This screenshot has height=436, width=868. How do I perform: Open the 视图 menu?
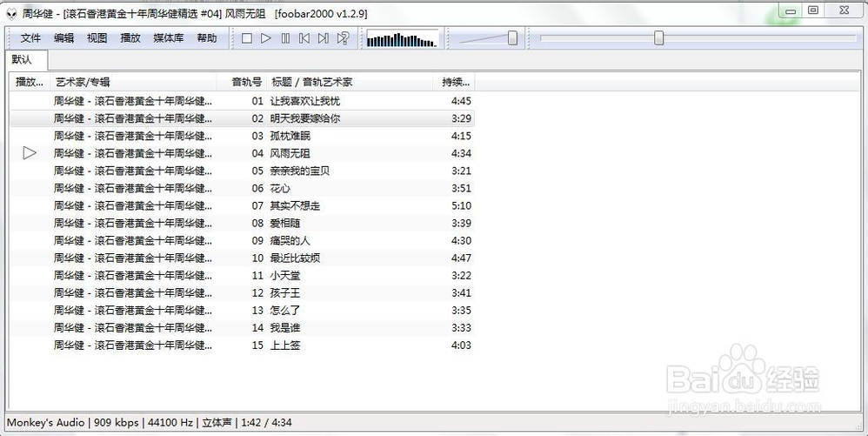coord(97,38)
